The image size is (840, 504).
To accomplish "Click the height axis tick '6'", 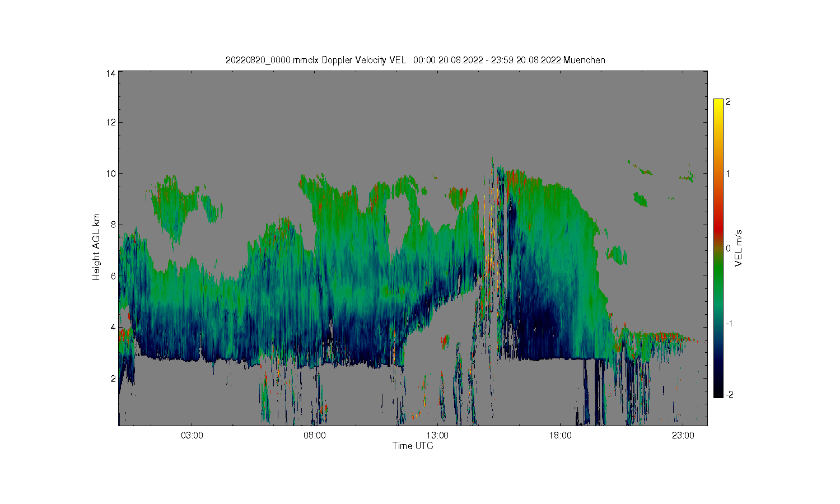I will point(113,276).
